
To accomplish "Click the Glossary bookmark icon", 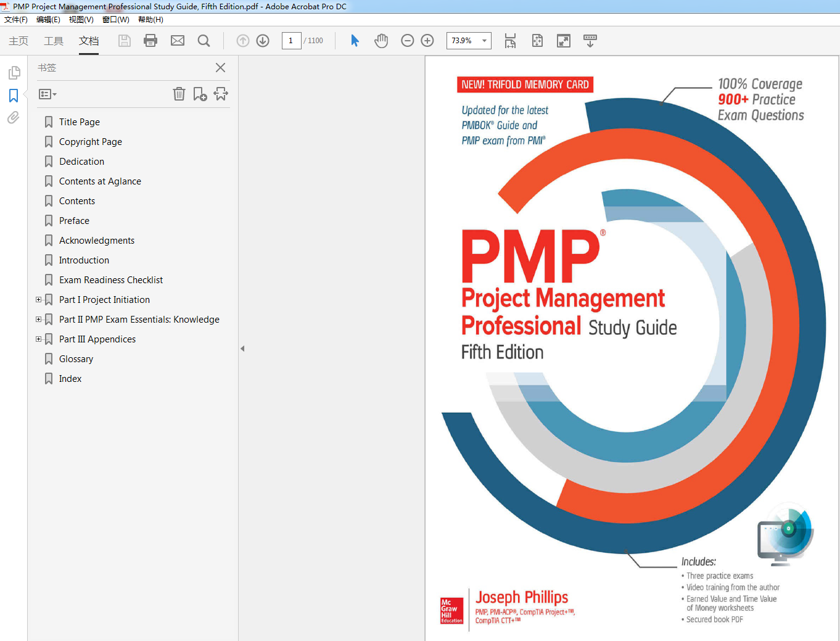I will pos(49,359).
